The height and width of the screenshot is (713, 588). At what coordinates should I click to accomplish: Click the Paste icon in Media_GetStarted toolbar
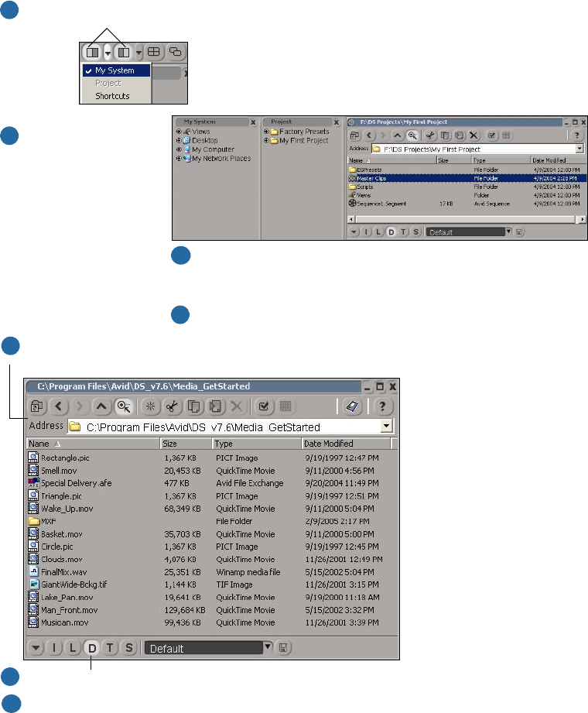(x=215, y=406)
